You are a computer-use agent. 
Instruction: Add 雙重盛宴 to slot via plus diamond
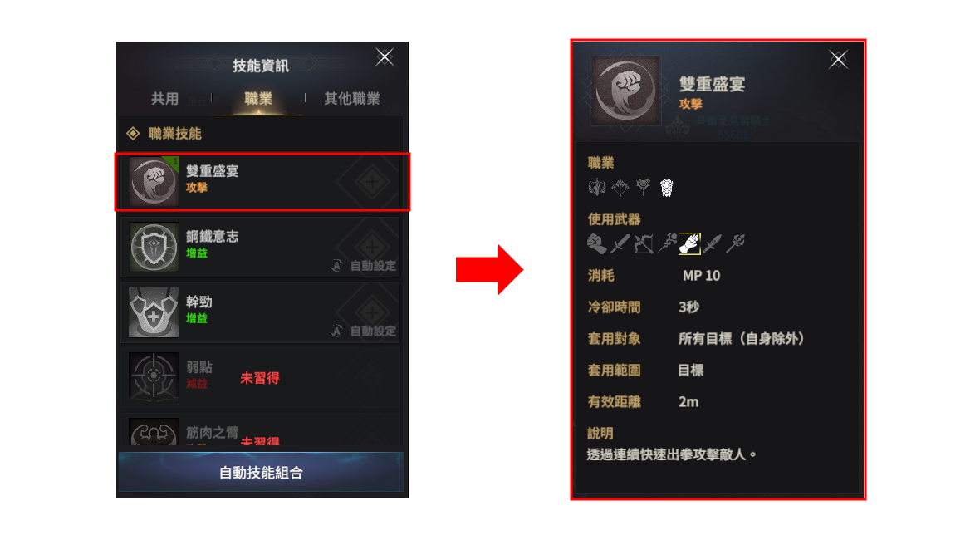(372, 183)
